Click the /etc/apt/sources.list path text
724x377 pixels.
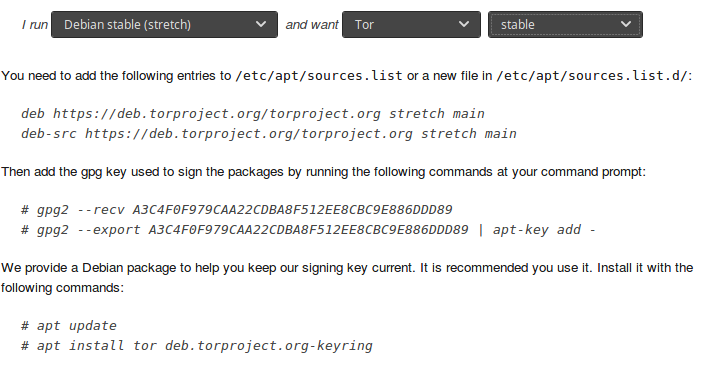coord(319,76)
